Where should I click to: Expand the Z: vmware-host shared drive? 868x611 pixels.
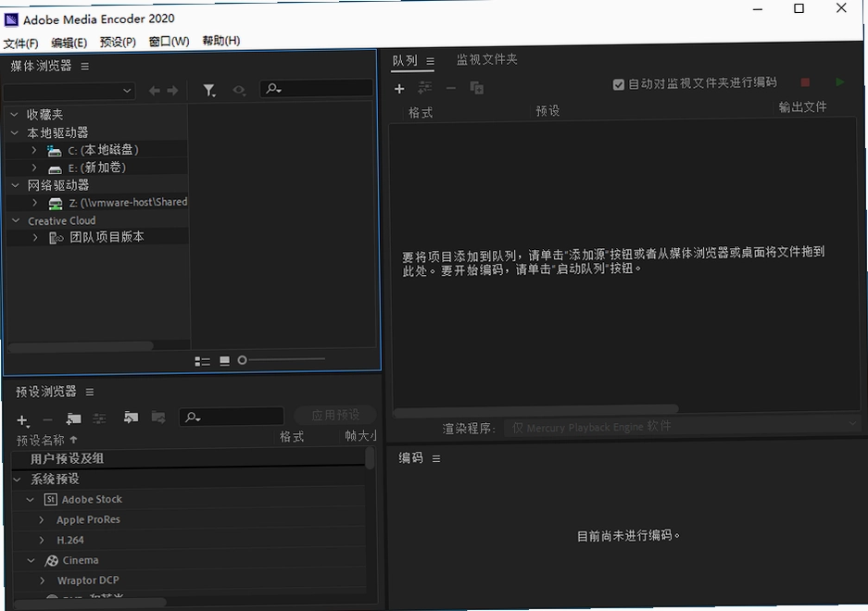(x=35, y=203)
